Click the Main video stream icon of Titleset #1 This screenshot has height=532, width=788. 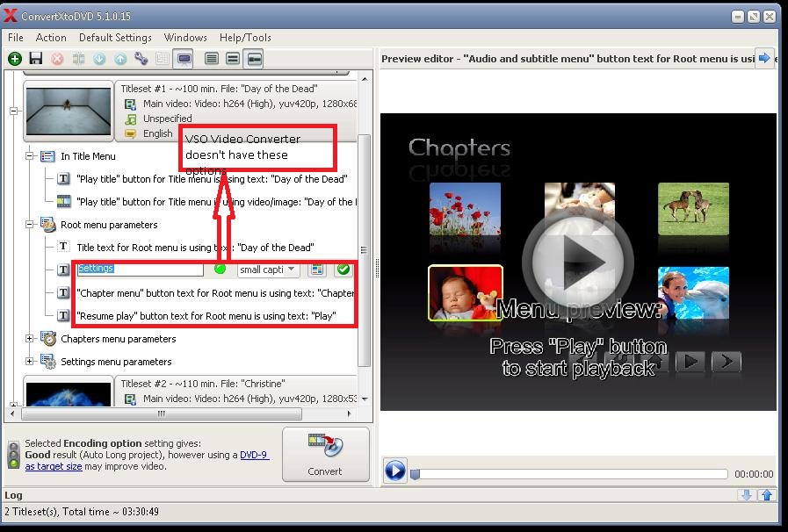[130, 104]
